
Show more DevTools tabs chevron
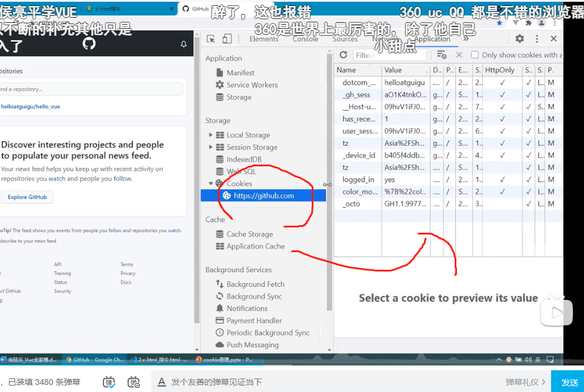point(466,39)
